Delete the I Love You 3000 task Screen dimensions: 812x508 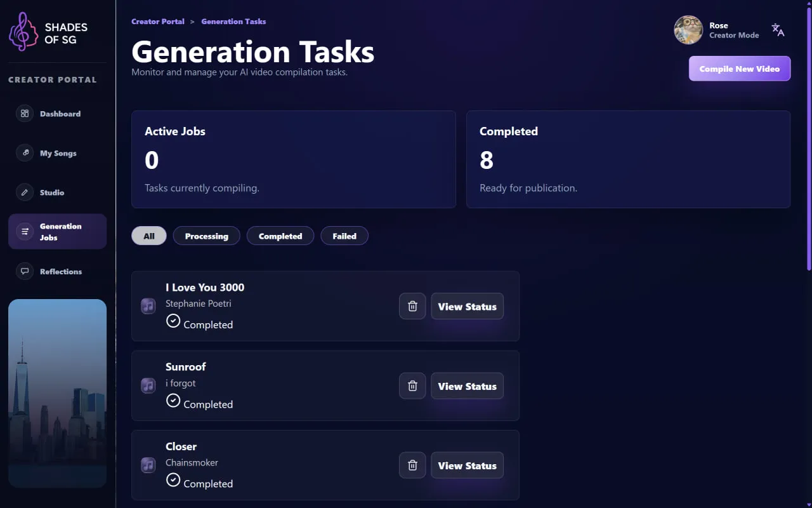pos(412,306)
